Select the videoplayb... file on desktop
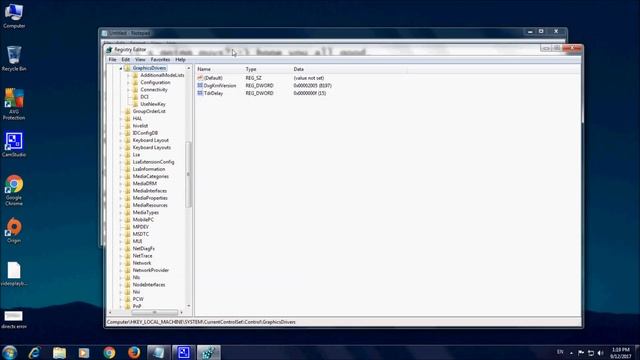The height and width of the screenshot is (360, 640). pyautogui.click(x=14, y=274)
